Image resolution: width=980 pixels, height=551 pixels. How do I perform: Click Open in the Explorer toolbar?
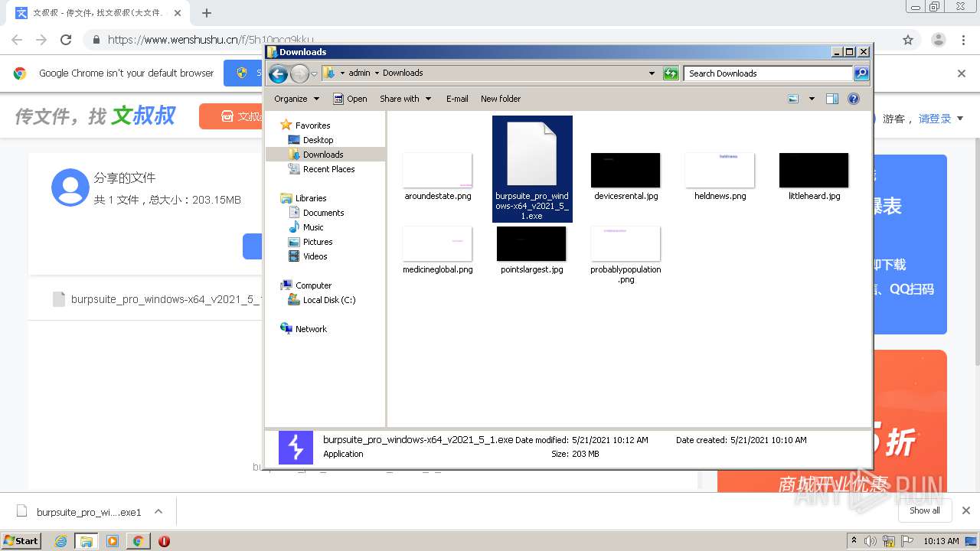pos(350,99)
